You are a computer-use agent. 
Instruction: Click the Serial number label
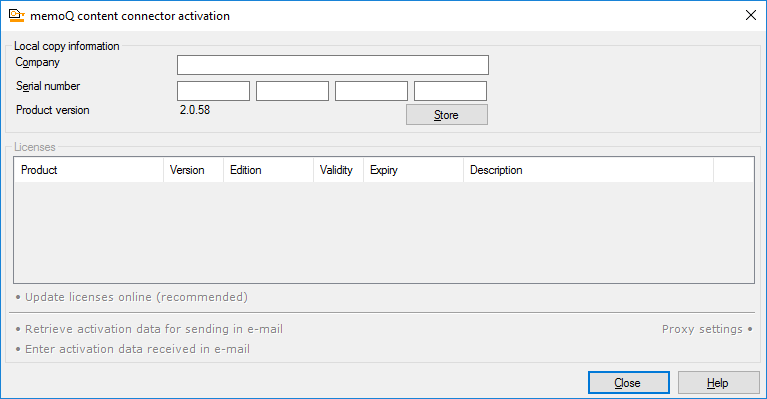pyautogui.click(x=48, y=86)
